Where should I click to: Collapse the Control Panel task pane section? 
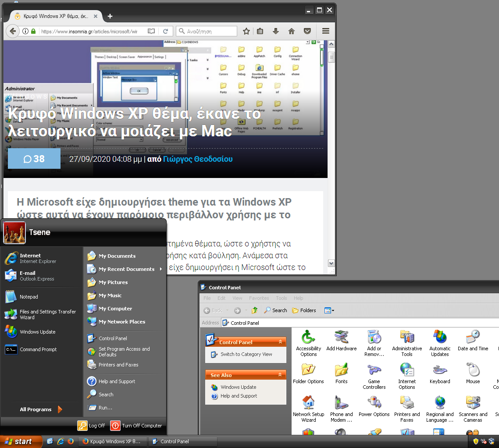pyautogui.click(x=280, y=342)
